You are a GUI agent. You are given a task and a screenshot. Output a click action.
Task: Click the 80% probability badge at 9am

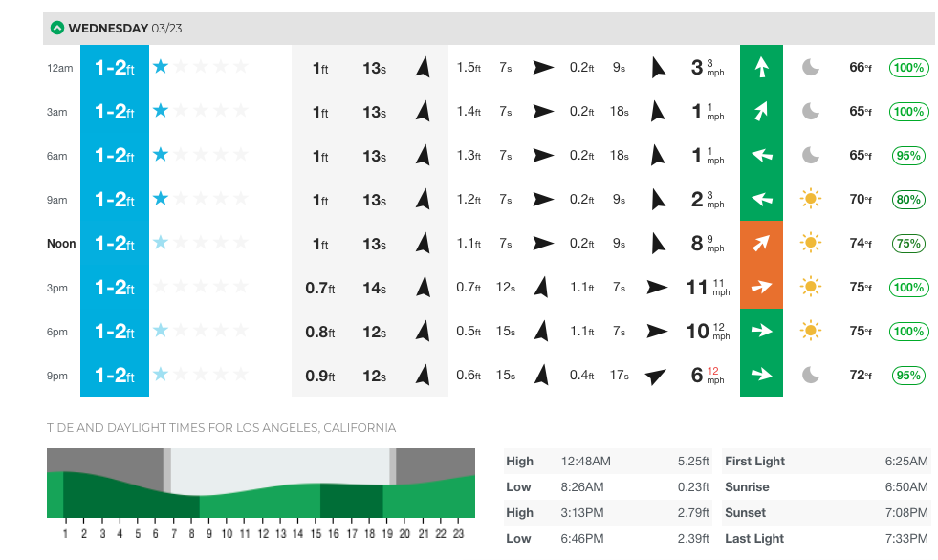tap(907, 200)
